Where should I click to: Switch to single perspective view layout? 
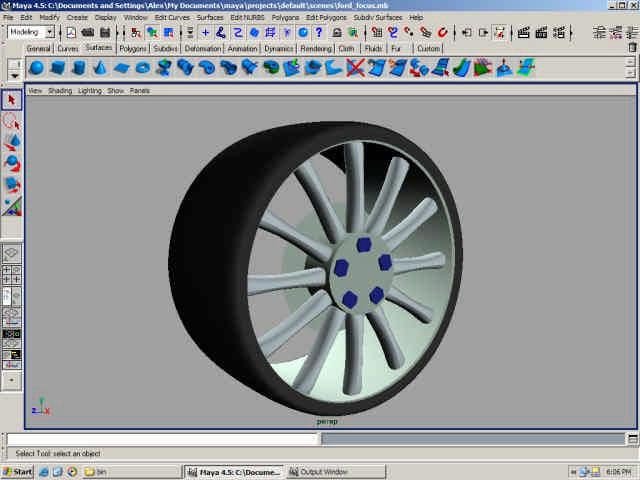(12, 254)
